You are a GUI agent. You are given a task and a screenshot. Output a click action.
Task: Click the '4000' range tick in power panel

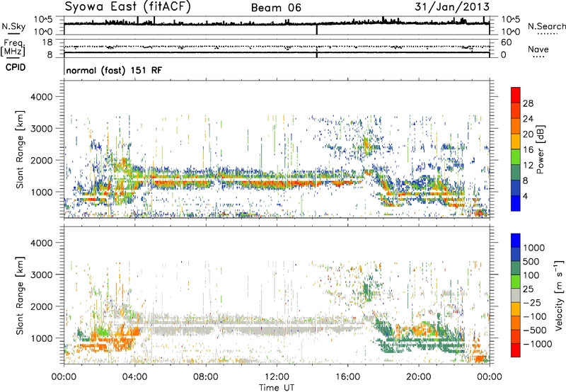(x=41, y=97)
